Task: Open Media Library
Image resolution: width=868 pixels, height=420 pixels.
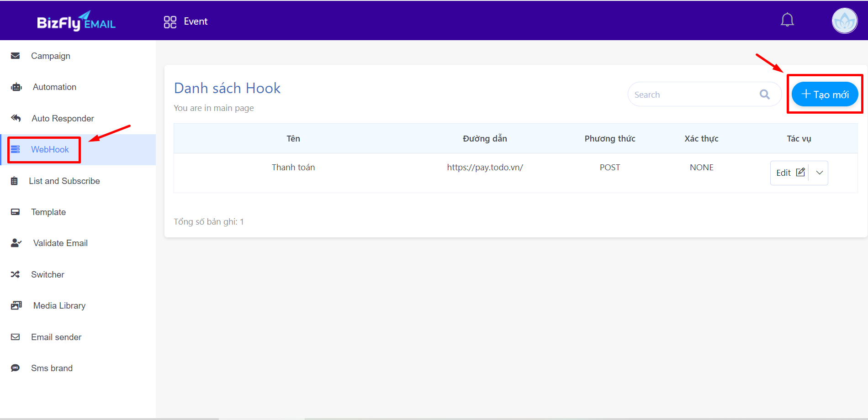Action: (59, 305)
